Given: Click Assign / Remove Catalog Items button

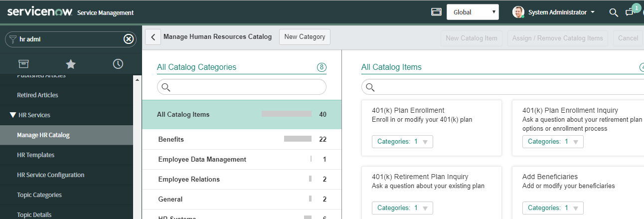Looking at the screenshot, I should click(x=557, y=38).
